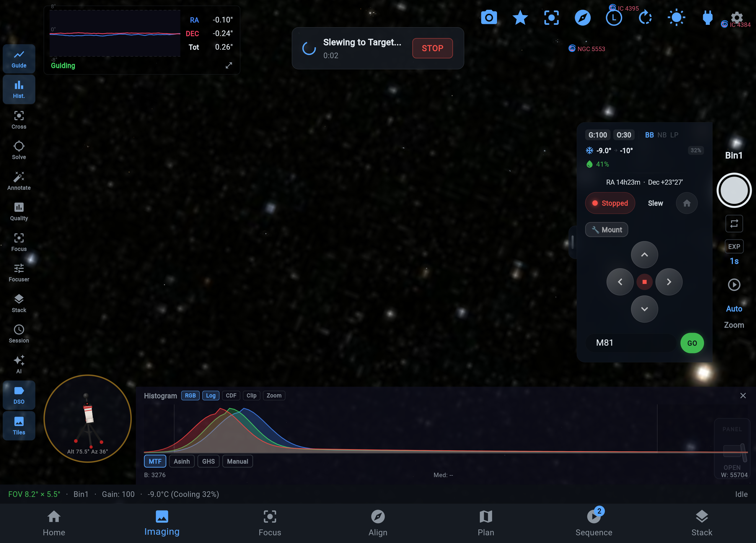Viewport: 756px width, 543px height.
Task: Nudge mount right with arrow
Action: coord(669,282)
